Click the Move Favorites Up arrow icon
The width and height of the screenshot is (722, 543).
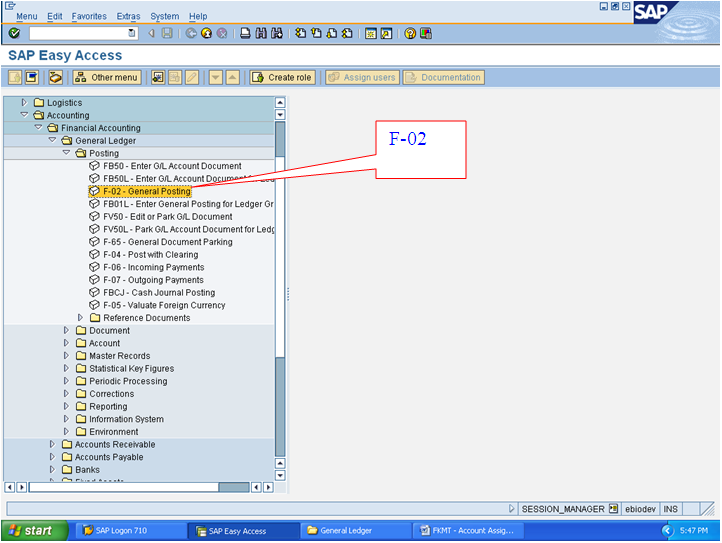coord(233,77)
